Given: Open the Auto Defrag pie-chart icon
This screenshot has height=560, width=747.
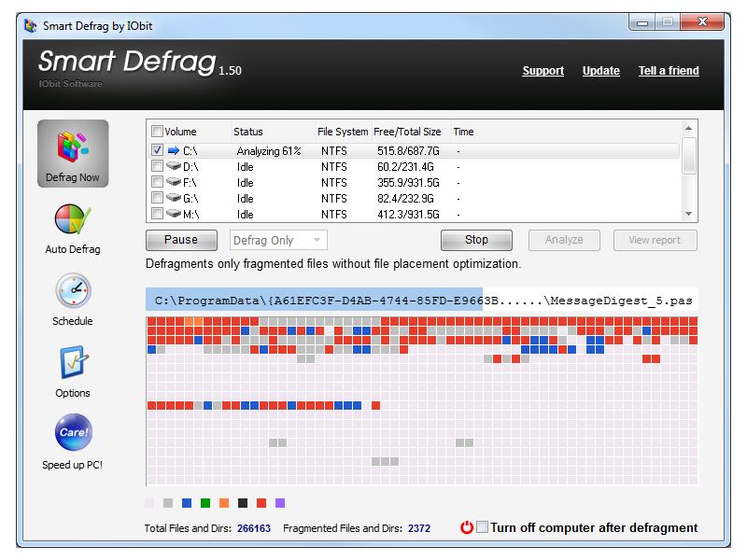Looking at the screenshot, I should [73, 219].
